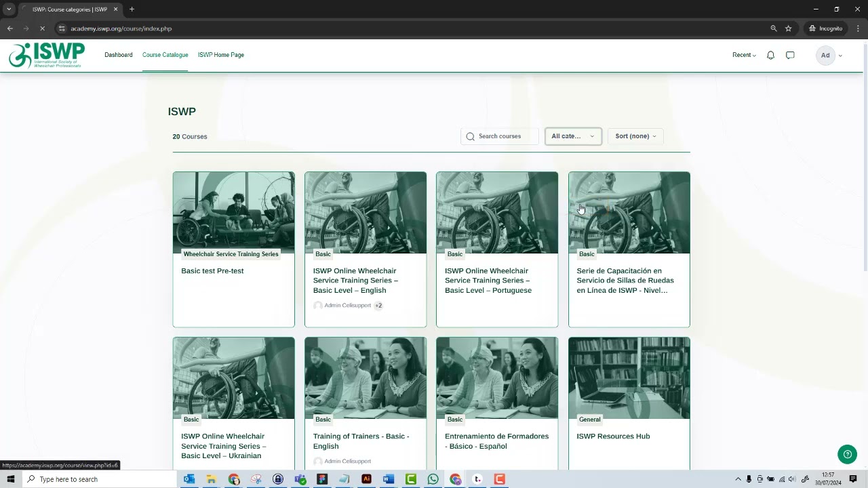
Task: Select the Course Catalogue menu item
Action: pyautogui.click(x=165, y=55)
